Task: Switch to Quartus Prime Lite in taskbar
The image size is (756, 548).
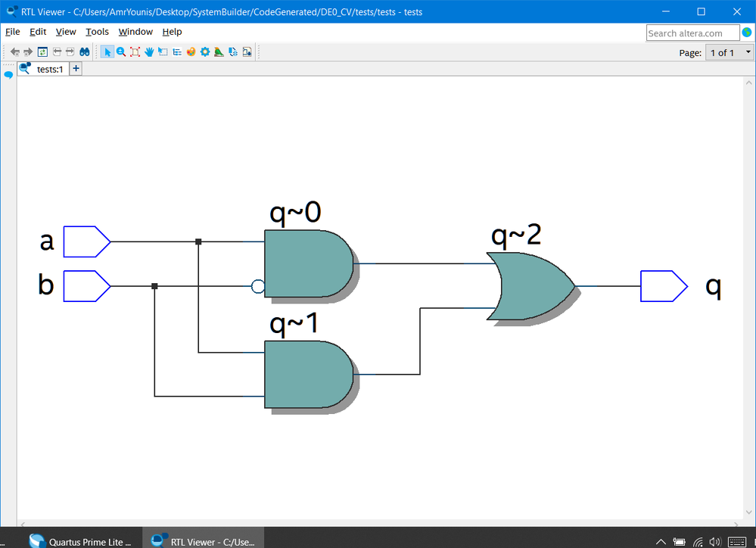Action: pos(80,541)
